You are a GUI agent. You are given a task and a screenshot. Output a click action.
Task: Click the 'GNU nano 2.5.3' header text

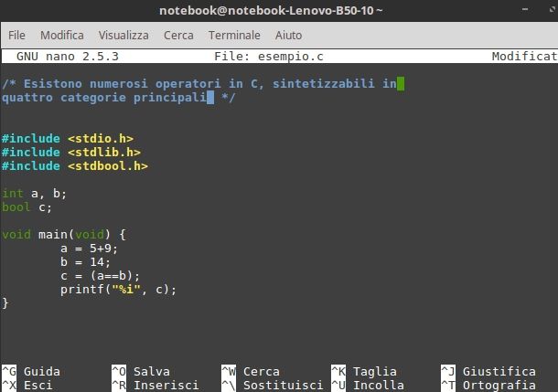pos(68,56)
